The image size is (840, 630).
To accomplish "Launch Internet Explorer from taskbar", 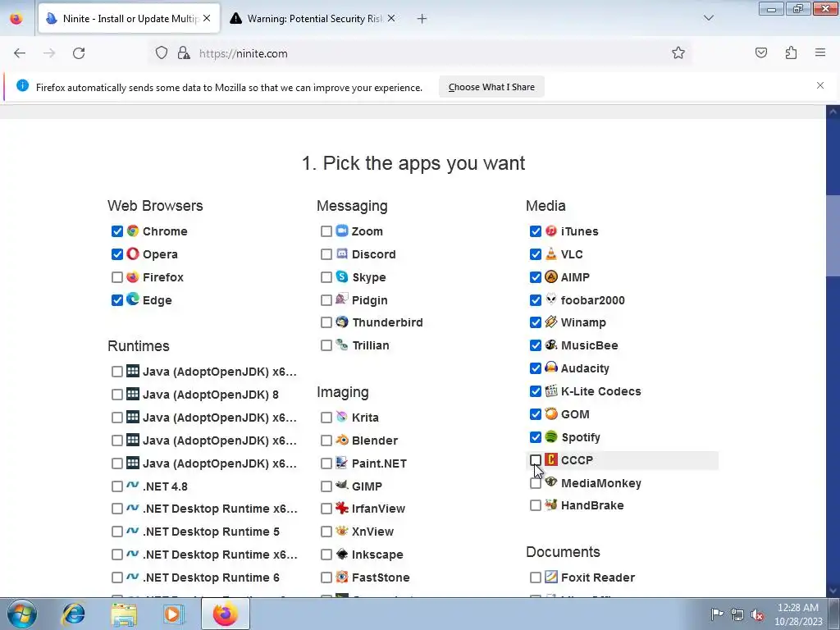I will [73, 614].
